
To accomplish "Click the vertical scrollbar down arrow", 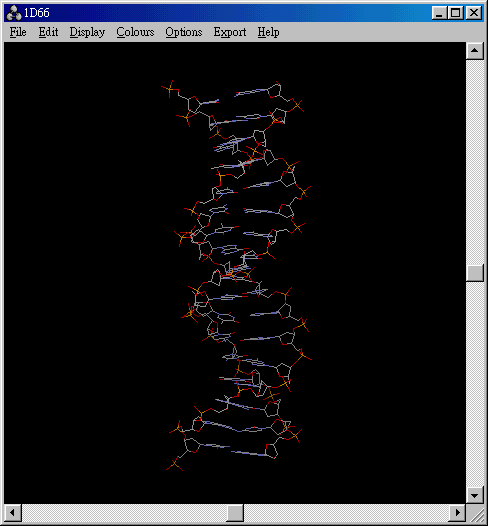I will [475, 495].
